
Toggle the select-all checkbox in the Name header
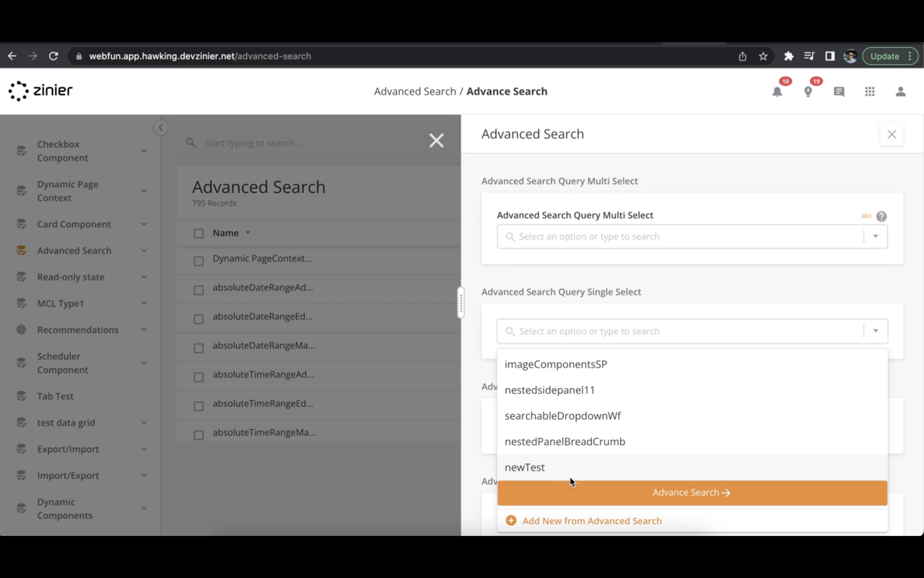click(199, 233)
